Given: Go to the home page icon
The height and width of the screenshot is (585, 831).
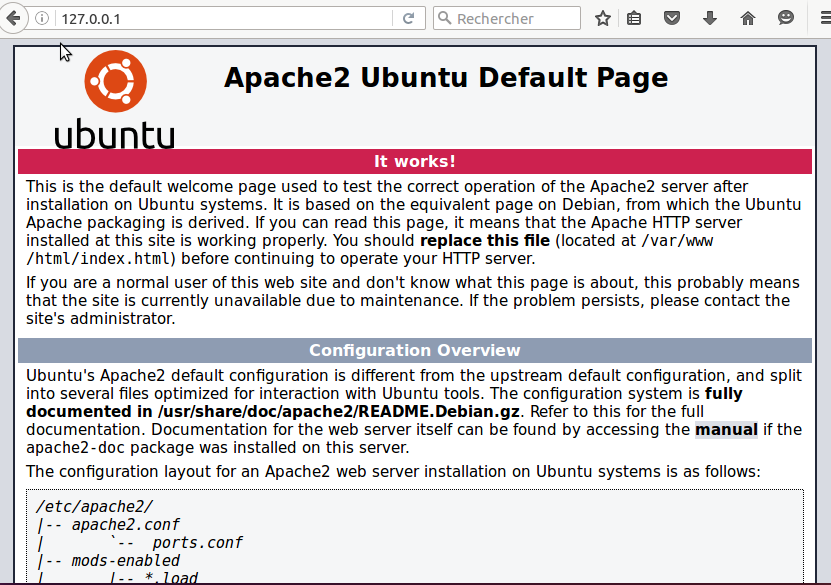Looking at the screenshot, I should pos(748,18).
